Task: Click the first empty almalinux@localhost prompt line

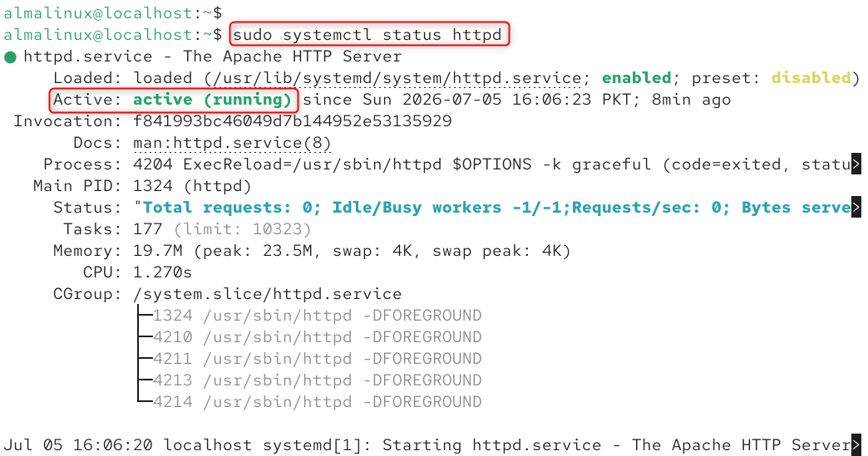Action: [x=113, y=13]
